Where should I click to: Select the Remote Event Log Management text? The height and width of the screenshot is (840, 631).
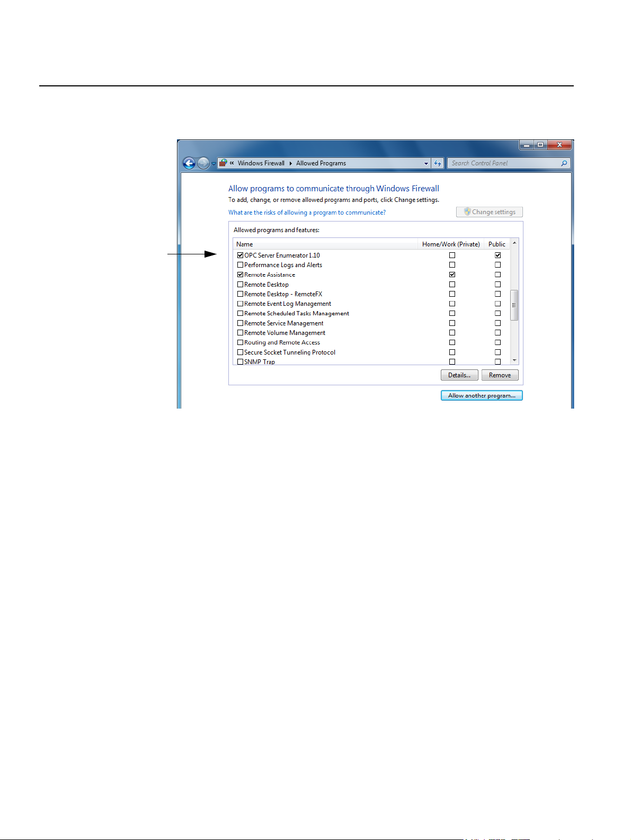(288, 304)
